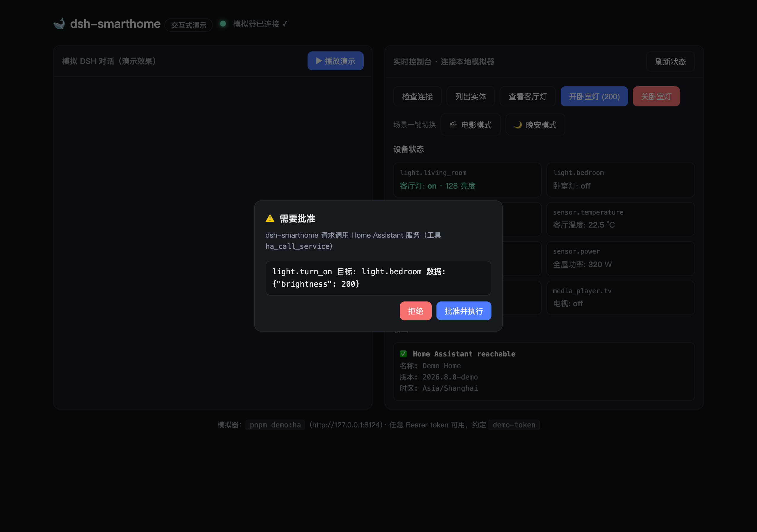Click the green connection status dot
757x532 pixels.
[x=223, y=24]
